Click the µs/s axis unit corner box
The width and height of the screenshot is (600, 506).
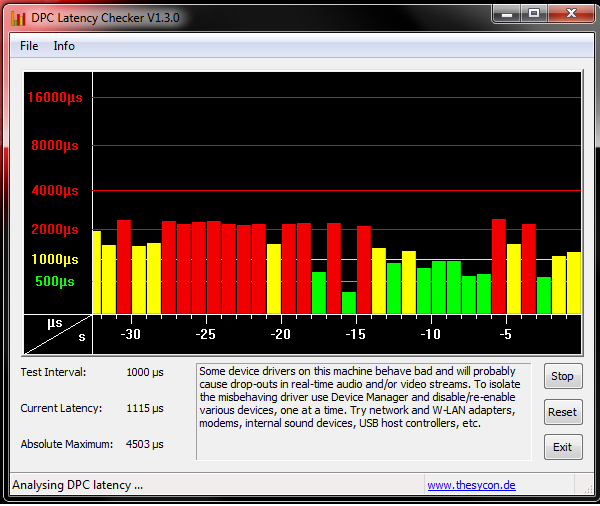tap(58, 335)
